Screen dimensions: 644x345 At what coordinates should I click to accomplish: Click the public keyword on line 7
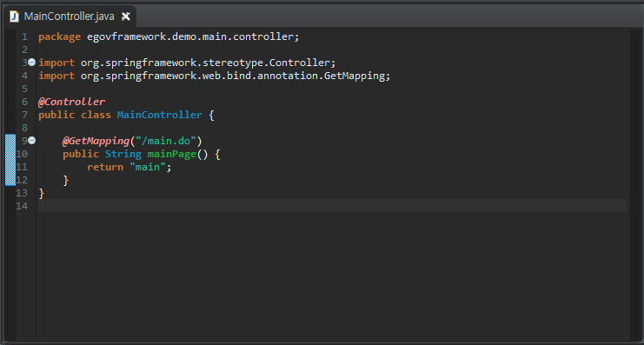point(56,115)
